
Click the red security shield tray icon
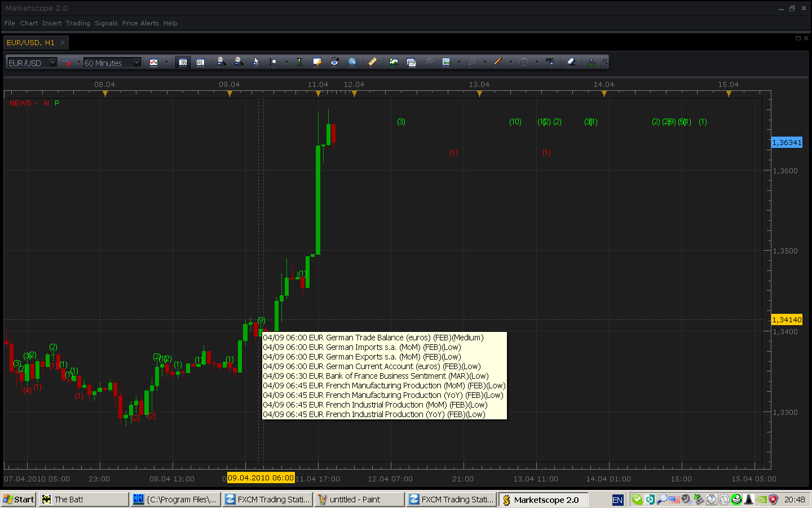(x=773, y=500)
